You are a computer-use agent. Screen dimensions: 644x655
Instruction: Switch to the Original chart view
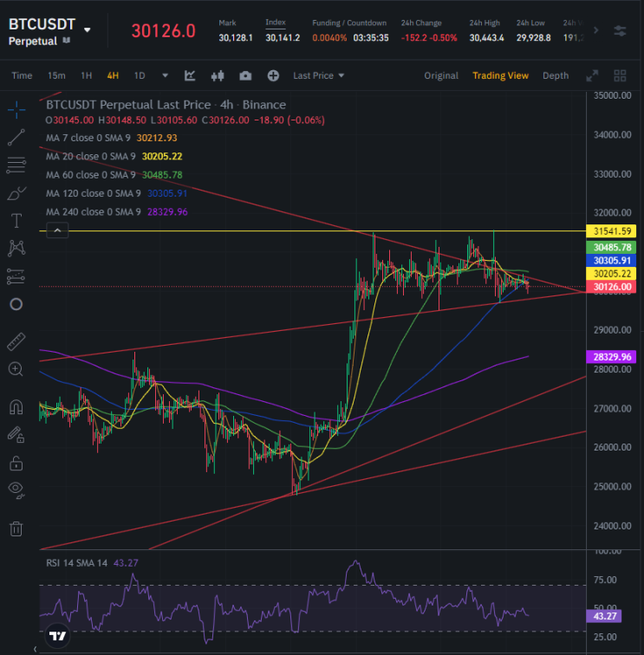[x=441, y=75]
